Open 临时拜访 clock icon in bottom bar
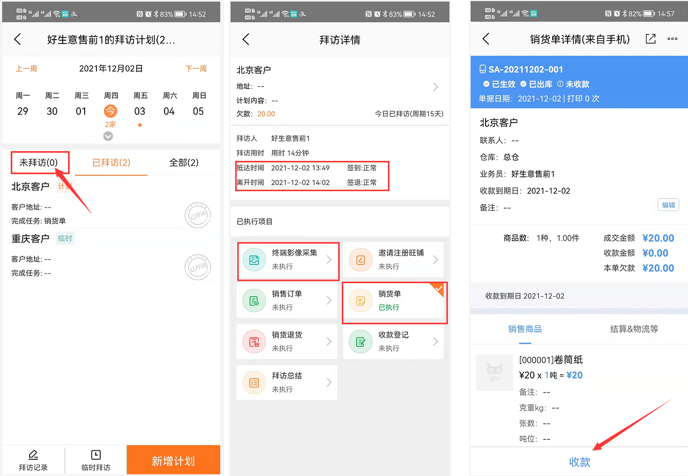This screenshot has width=688, height=476. click(96, 455)
